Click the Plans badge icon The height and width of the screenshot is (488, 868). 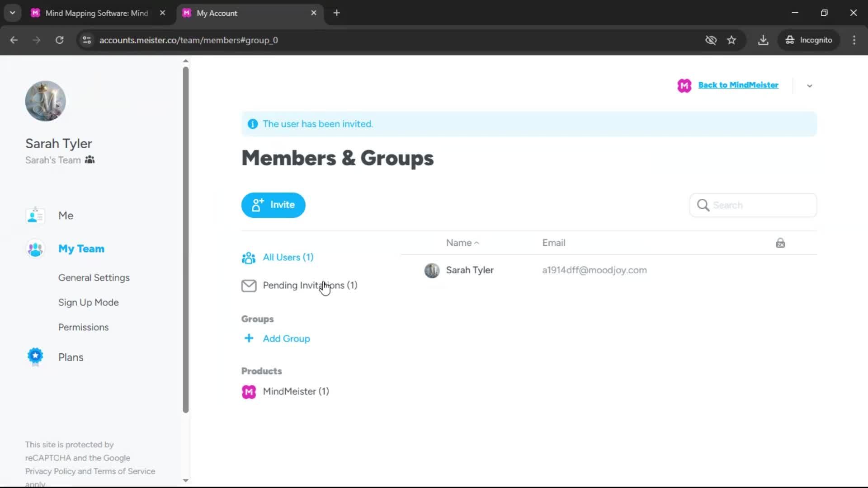[x=35, y=357]
